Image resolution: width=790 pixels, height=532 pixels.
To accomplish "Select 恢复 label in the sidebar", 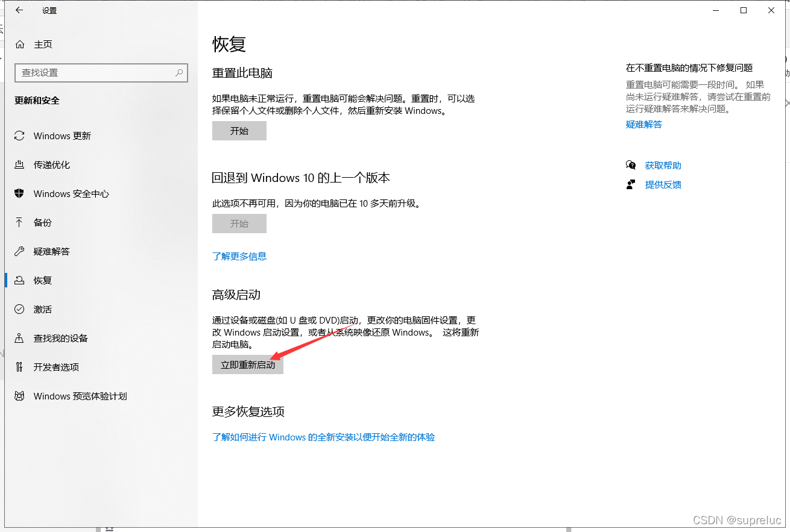I will [x=43, y=281].
